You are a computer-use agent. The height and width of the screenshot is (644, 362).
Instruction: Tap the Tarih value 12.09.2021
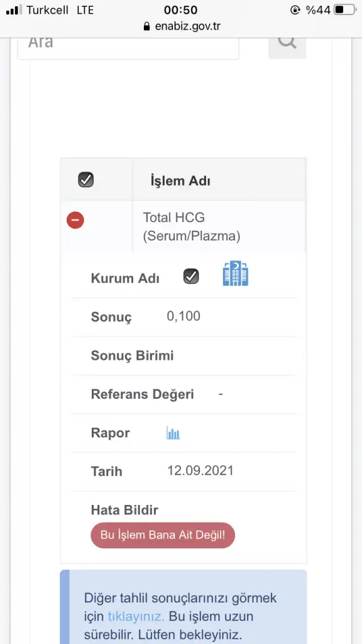[200, 470]
